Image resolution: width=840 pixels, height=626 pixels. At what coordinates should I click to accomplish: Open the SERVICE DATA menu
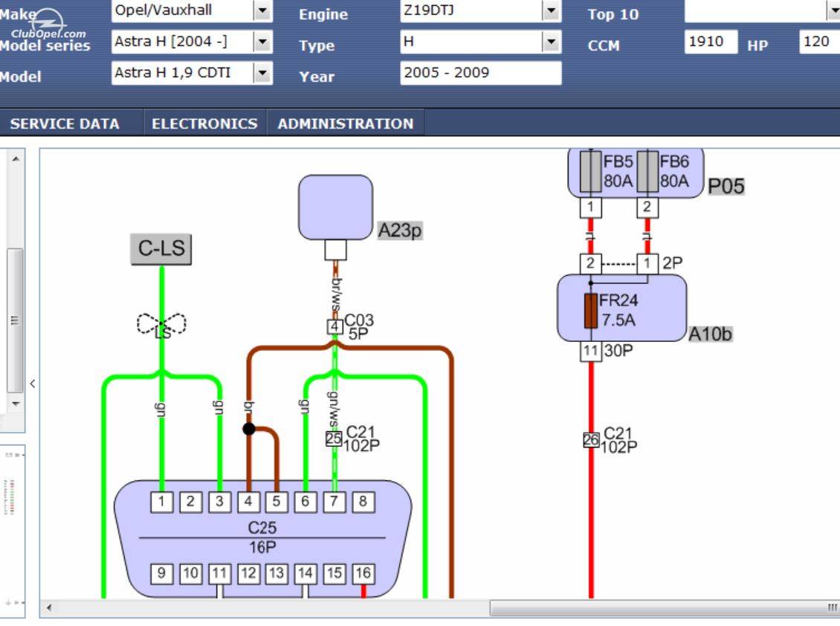[x=65, y=124]
